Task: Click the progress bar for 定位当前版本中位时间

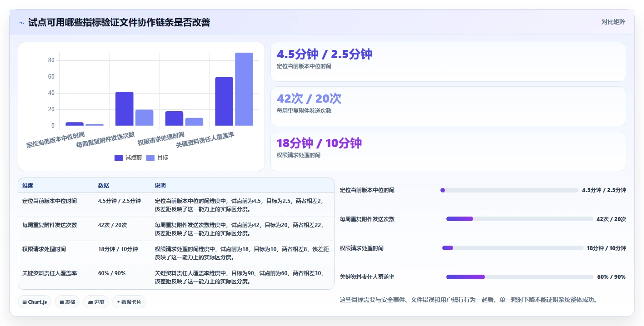Action: coord(509,190)
